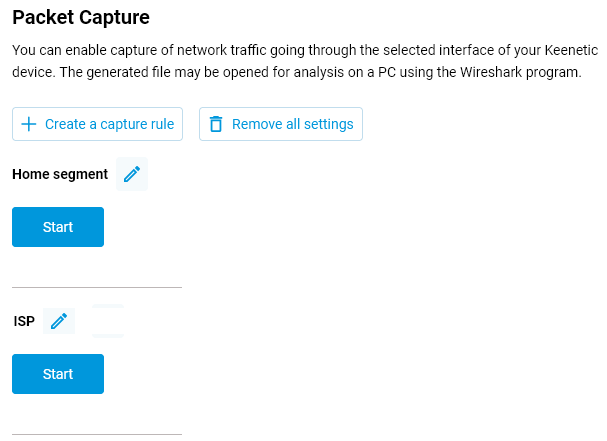
Task: Select the Home segment rule name
Action: [x=60, y=174]
